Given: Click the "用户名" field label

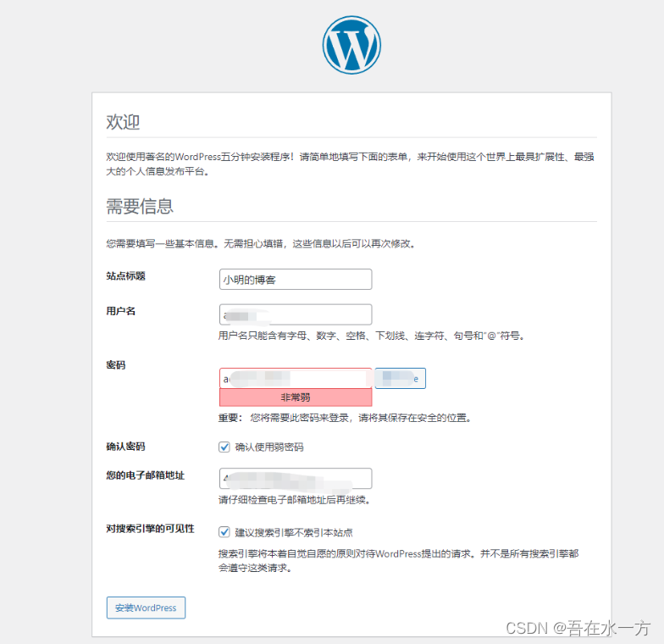Looking at the screenshot, I should [x=120, y=311].
